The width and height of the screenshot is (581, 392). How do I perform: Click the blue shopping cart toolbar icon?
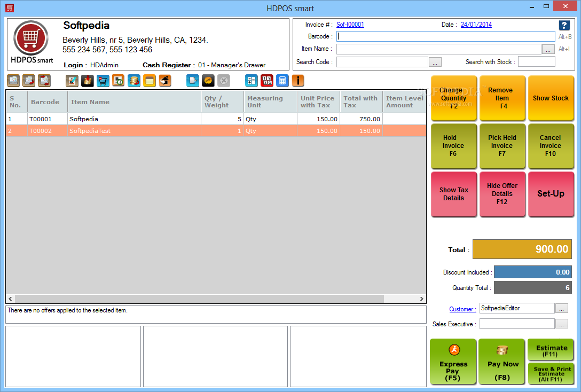tap(103, 81)
